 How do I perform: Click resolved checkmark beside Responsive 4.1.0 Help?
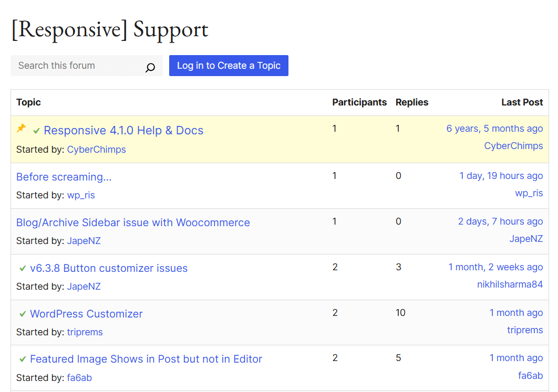click(36, 131)
